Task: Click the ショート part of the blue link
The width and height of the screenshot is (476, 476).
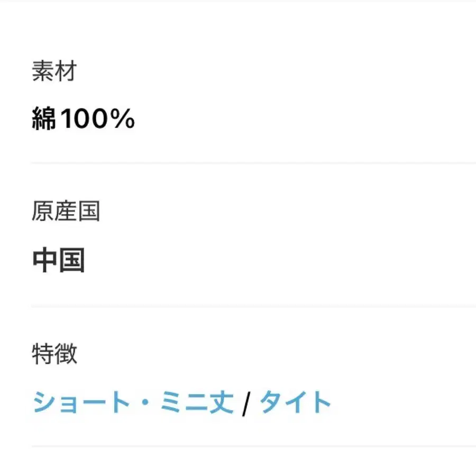Action: (x=81, y=402)
